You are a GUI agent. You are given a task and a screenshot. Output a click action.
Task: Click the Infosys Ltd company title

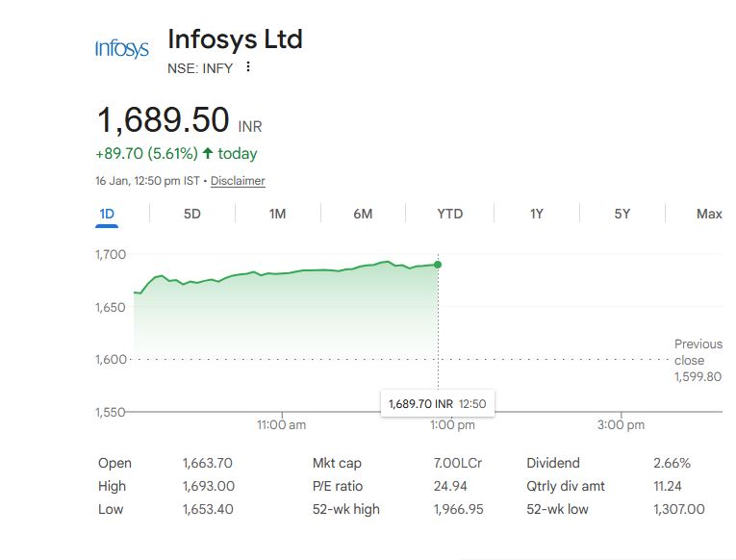(x=235, y=39)
